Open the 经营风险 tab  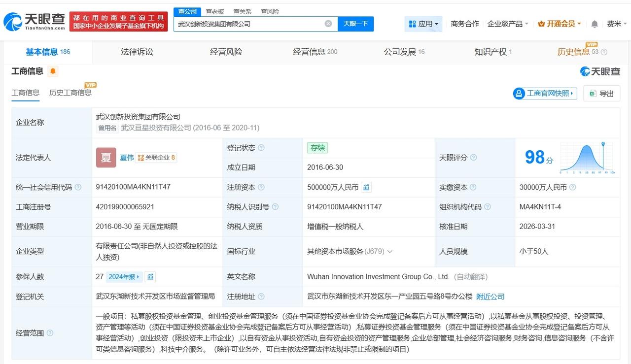coord(226,52)
